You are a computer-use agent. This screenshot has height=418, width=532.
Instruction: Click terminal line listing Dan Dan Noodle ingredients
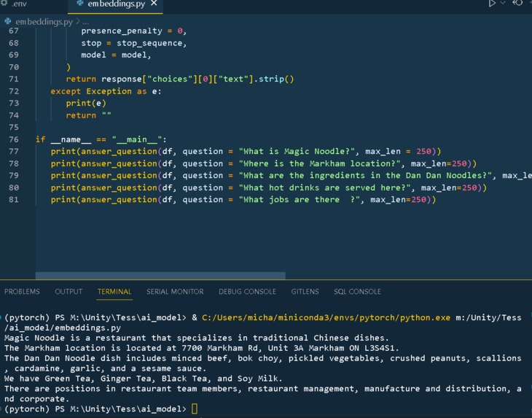[262, 363]
